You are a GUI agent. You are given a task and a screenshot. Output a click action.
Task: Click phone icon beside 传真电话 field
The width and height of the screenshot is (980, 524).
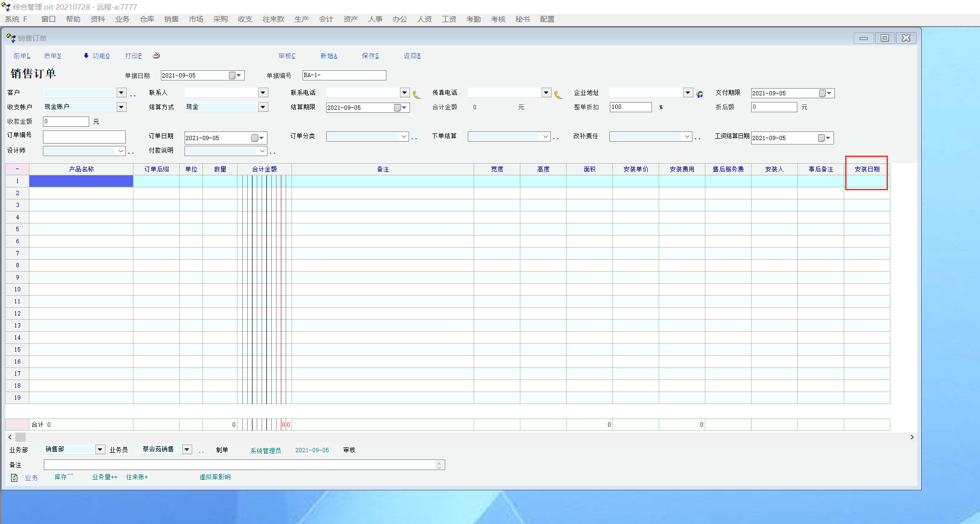point(558,95)
